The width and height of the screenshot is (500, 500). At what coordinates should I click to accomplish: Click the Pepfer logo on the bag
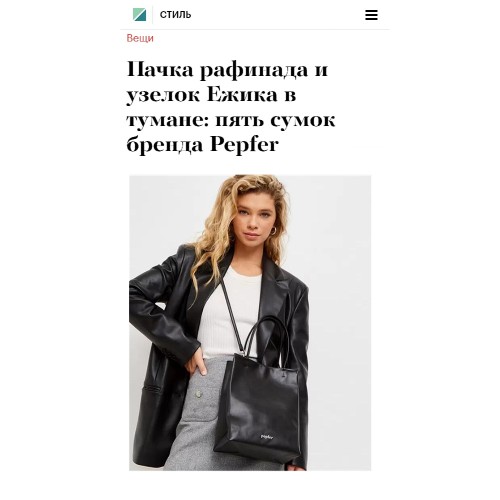[x=267, y=436]
